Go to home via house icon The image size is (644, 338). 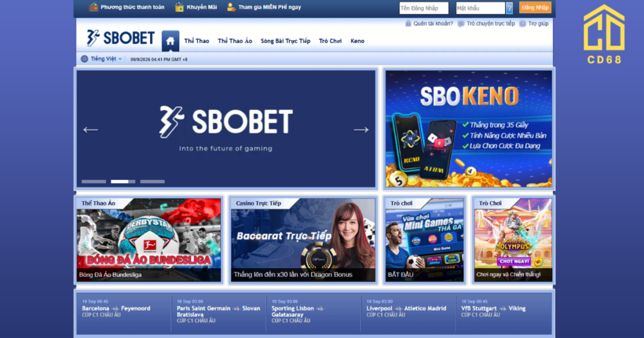tap(170, 41)
